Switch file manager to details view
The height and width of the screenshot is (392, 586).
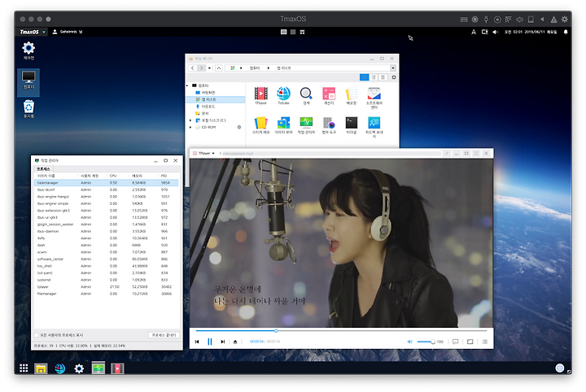(383, 77)
